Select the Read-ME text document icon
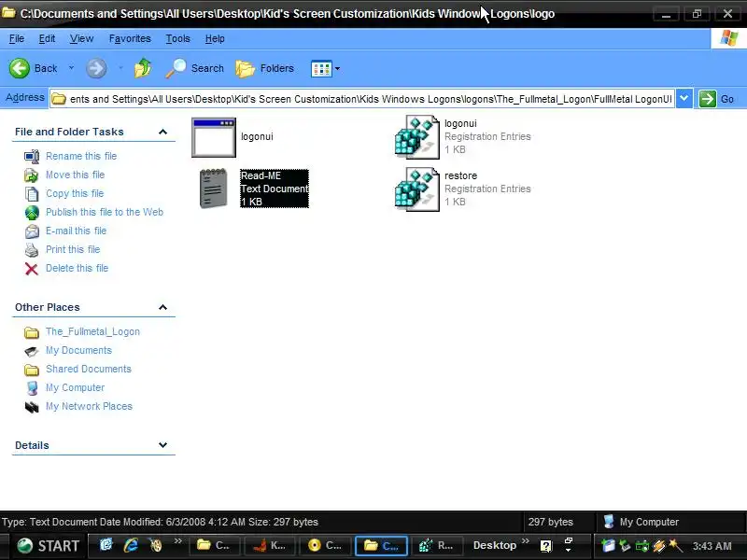747x560 pixels. (213, 189)
